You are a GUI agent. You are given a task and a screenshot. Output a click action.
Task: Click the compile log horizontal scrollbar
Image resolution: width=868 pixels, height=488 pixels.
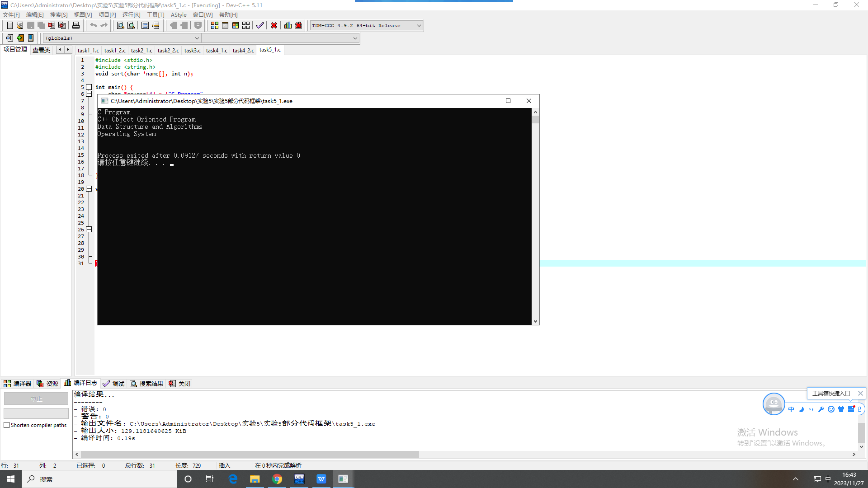coord(250,454)
